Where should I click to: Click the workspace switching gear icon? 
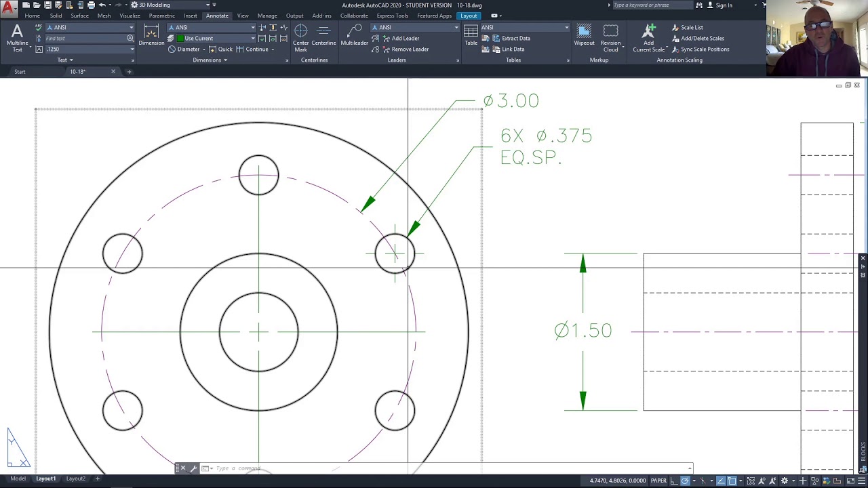(x=785, y=481)
